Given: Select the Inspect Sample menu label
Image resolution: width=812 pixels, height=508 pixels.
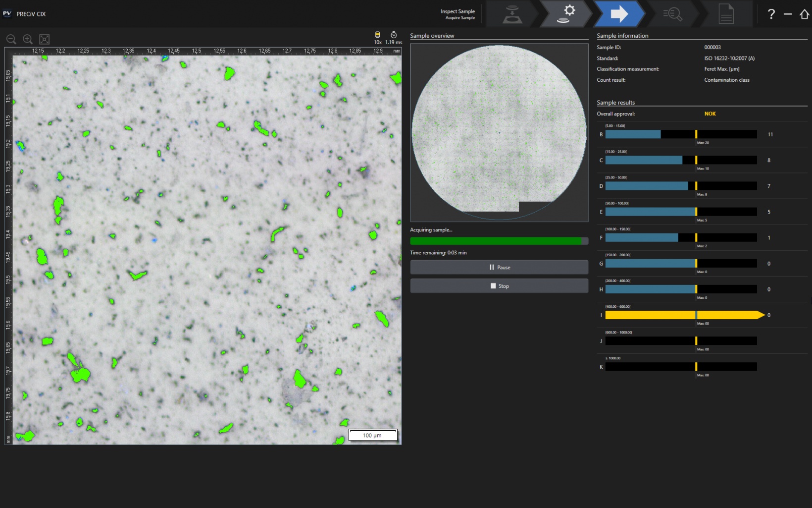Looking at the screenshot, I should click(457, 11).
